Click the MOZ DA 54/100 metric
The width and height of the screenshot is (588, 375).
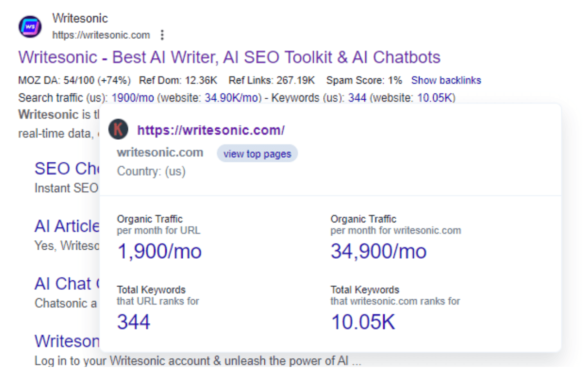73,80
